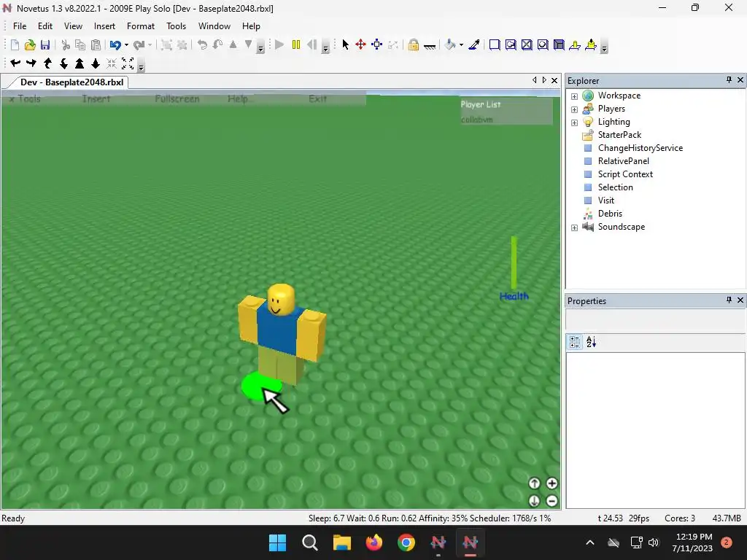Open the Undo history dropdown arrow
Screen dimensions: 747x560
(x=126, y=44)
